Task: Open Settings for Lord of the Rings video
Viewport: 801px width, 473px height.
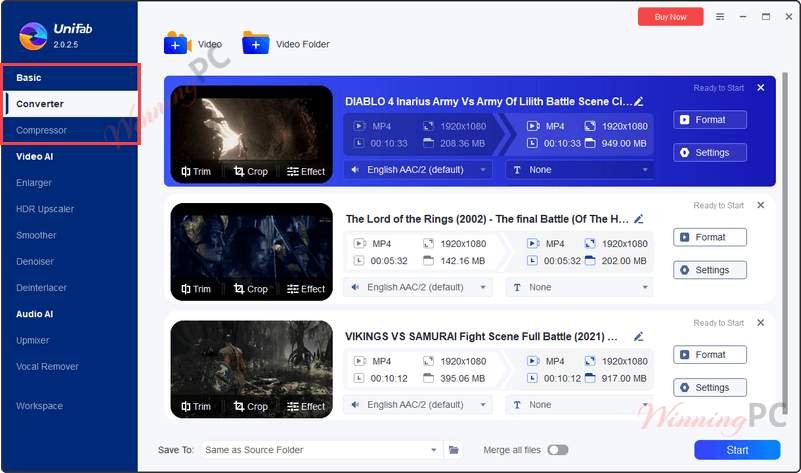Action: click(710, 270)
